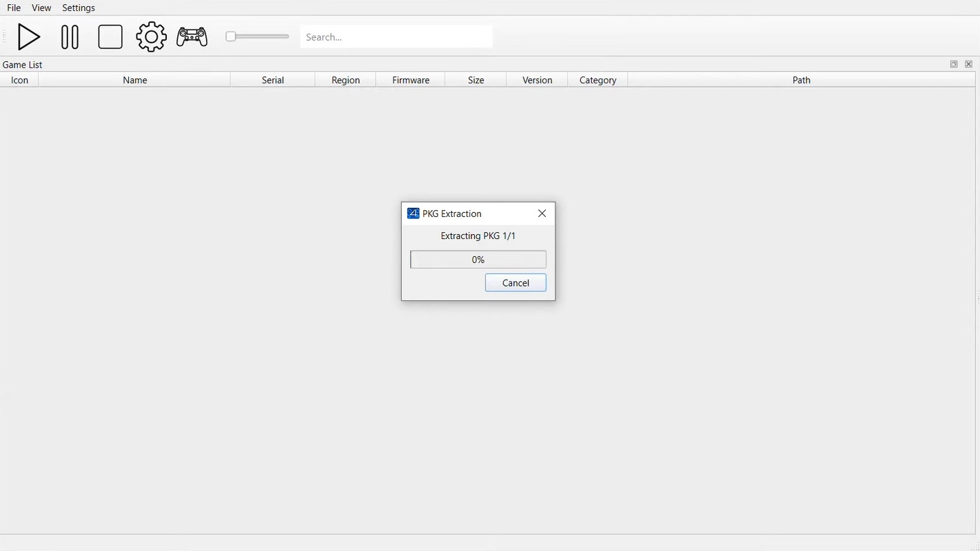
Task: Close the PKG Extraction dialog
Action: point(542,214)
